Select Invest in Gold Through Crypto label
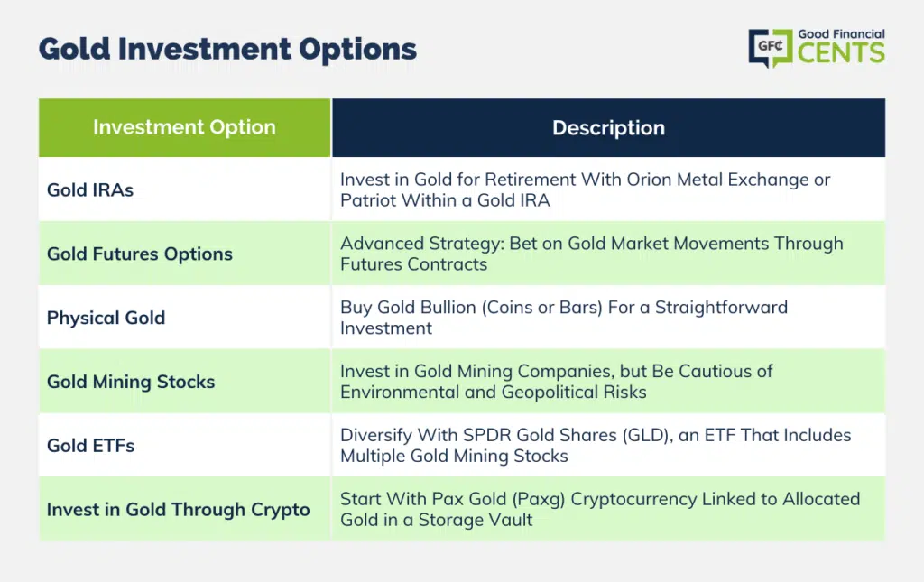The height and width of the screenshot is (582, 924). point(178,510)
